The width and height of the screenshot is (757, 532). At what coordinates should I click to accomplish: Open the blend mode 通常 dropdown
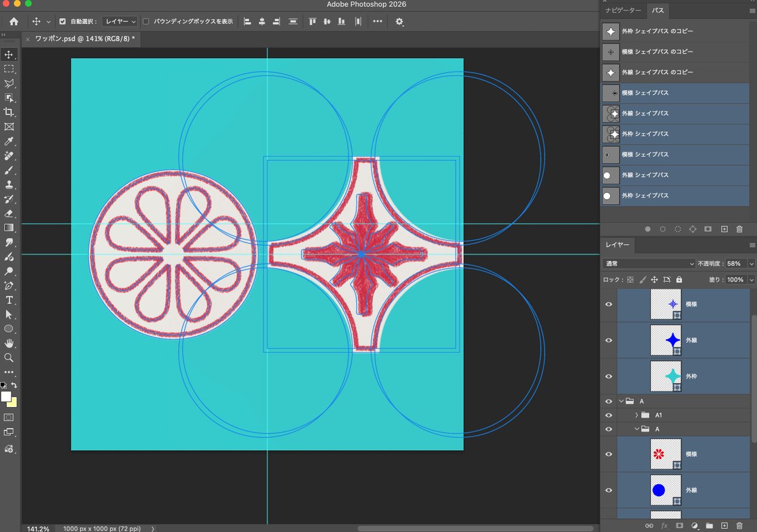click(x=648, y=263)
